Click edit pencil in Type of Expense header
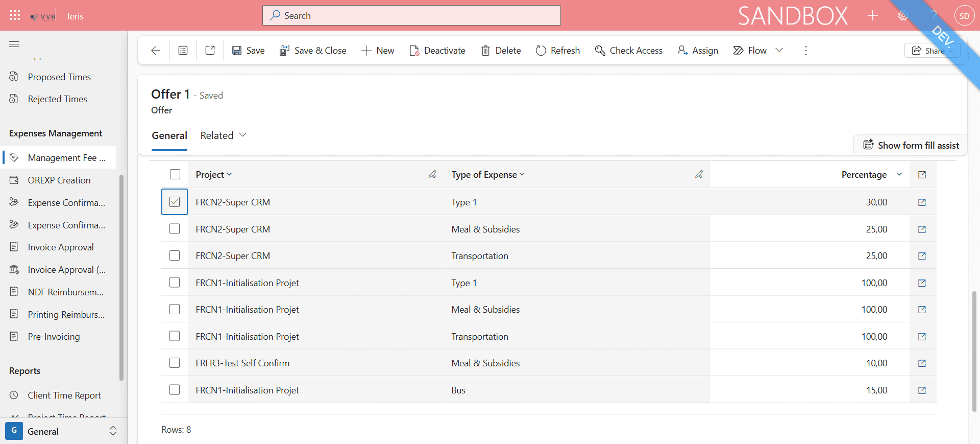Viewport: 980px width, 444px height. (699, 175)
